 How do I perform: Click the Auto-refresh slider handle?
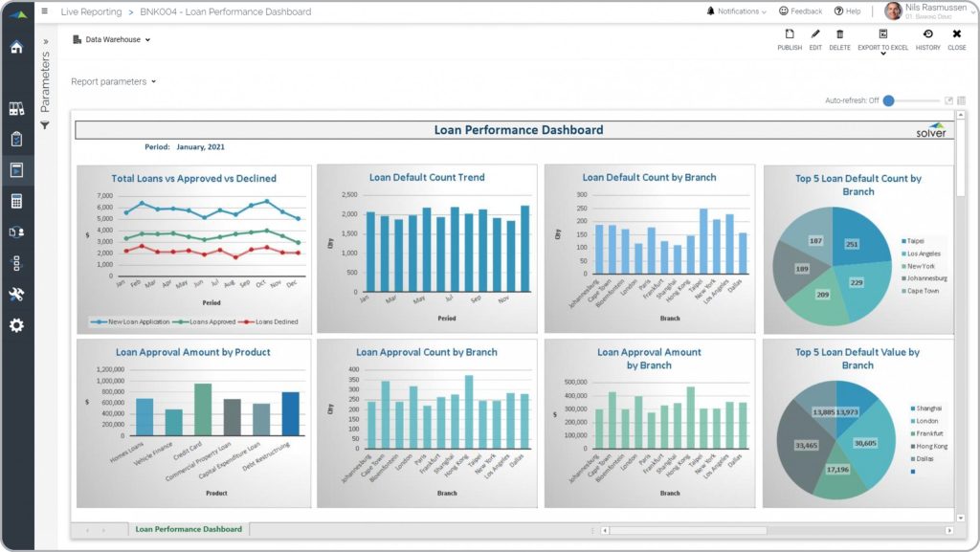click(x=889, y=100)
